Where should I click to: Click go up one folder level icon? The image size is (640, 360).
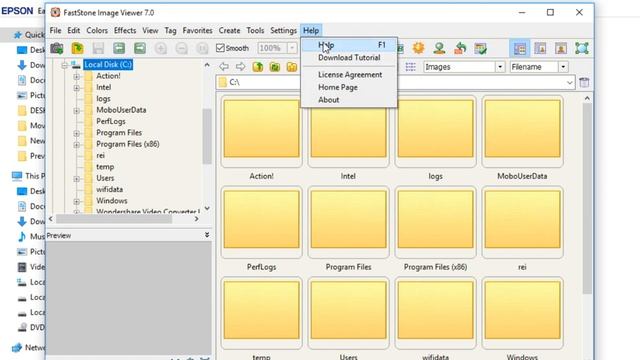258,67
